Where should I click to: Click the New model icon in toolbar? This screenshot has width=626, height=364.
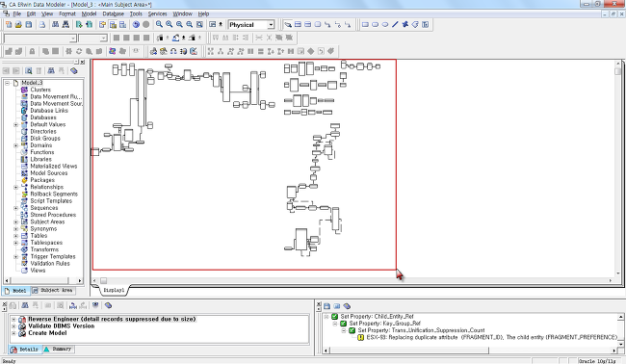tap(9, 25)
